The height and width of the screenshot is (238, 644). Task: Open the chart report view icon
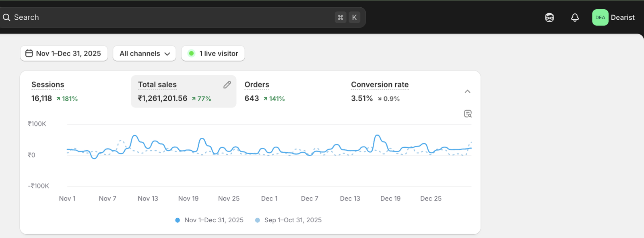pyautogui.click(x=468, y=114)
